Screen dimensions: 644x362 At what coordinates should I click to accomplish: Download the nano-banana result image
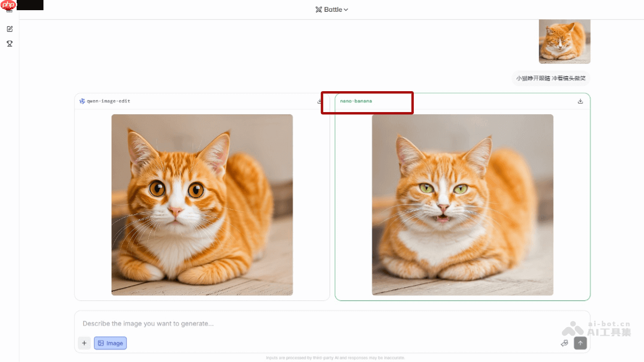(x=580, y=101)
